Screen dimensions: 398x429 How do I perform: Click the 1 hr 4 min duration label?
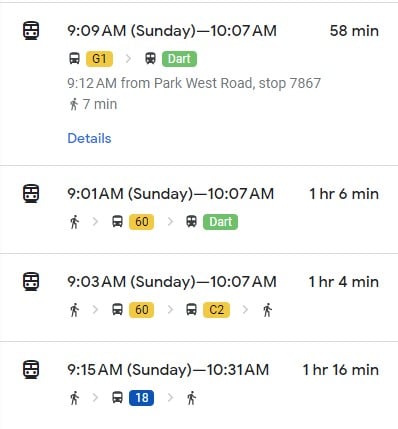coord(344,282)
